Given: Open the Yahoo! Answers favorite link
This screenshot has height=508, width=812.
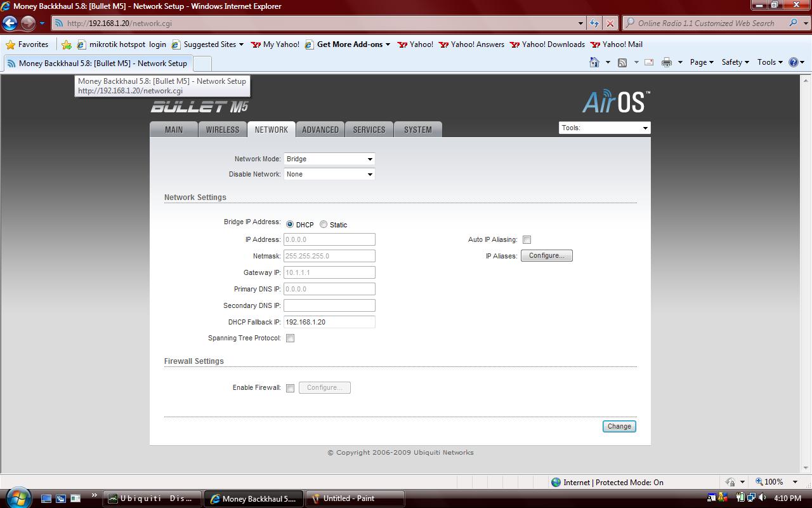Looking at the screenshot, I should (471, 44).
